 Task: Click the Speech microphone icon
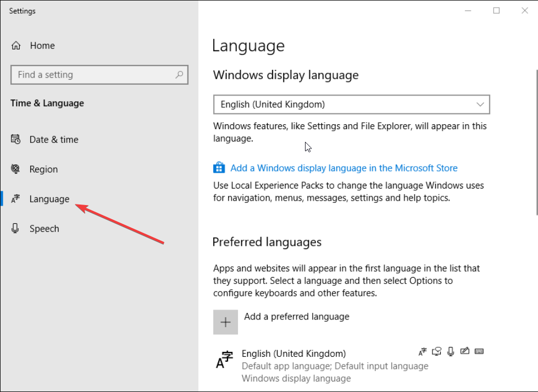pyautogui.click(x=15, y=228)
